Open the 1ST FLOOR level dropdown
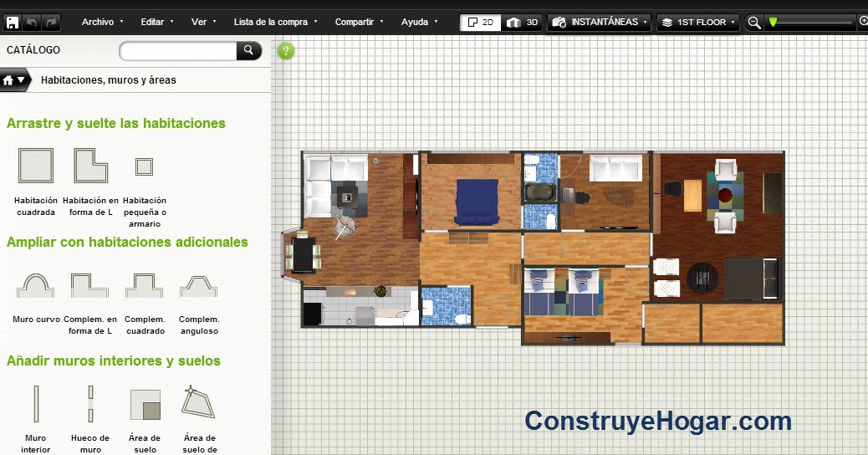 pyautogui.click(x=697, y=22)
